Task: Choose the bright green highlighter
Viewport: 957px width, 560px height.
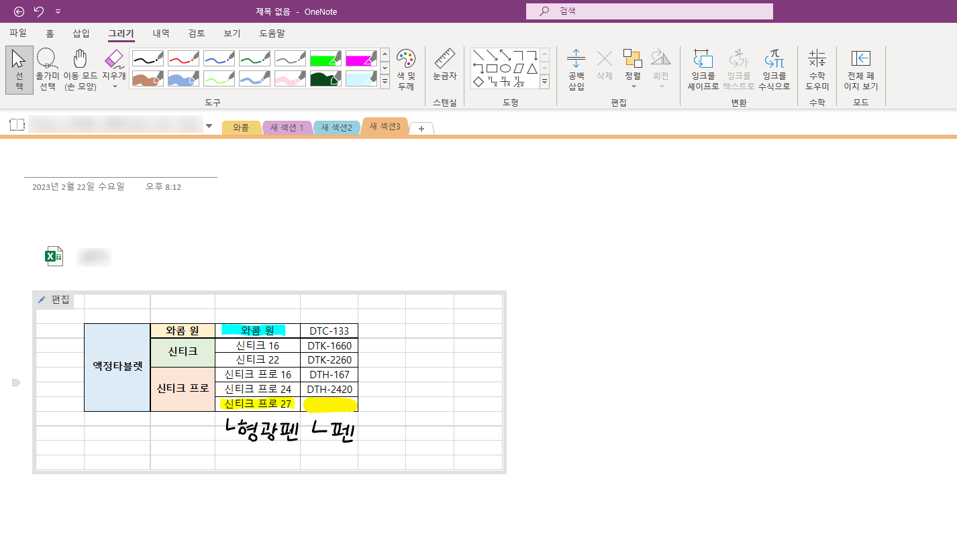Action: tap(326, 58)
